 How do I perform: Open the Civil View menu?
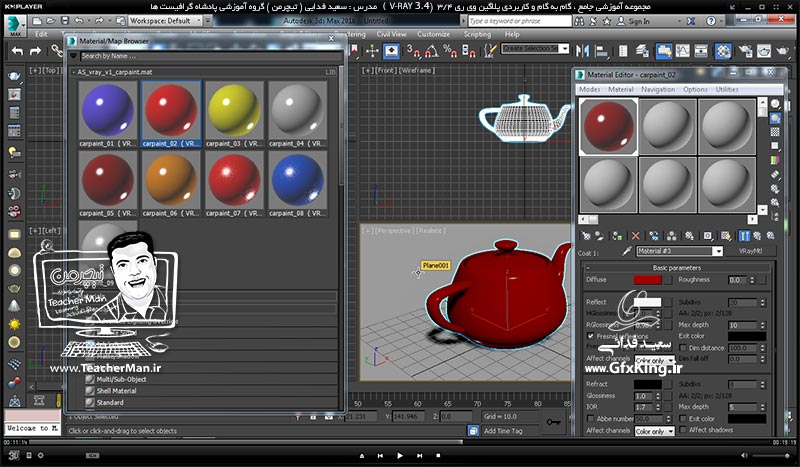pos(391,34)
